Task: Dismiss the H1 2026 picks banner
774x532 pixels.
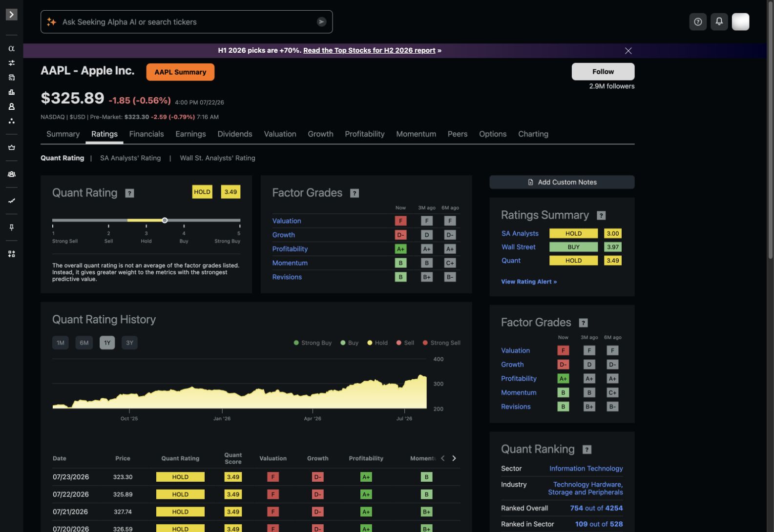Action: (628, 51)
